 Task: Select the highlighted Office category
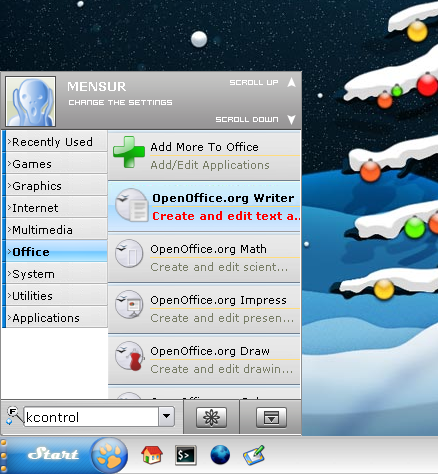(x=56, y=252)
